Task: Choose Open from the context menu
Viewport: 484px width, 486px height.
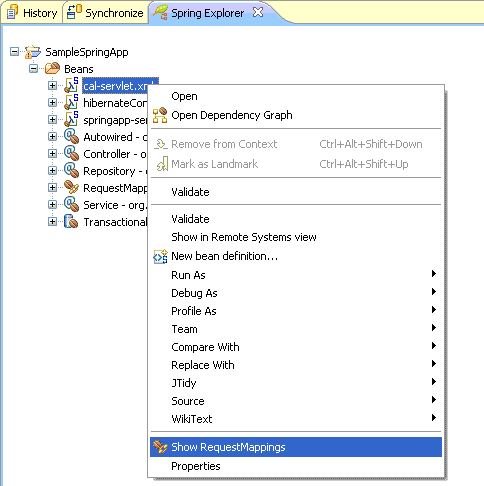Action: [x=296, y=96]
